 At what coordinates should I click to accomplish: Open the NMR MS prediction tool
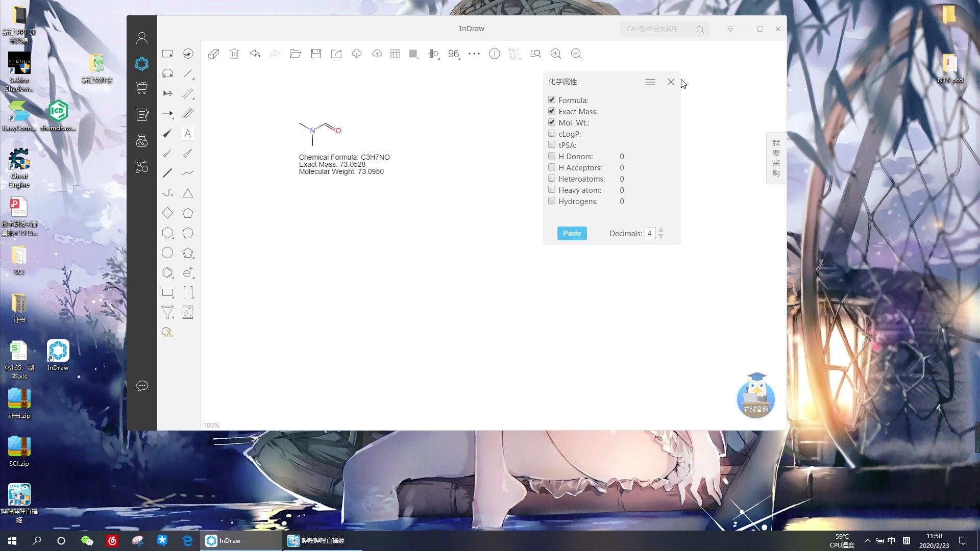pyautogui.click(x=515, y=54)
